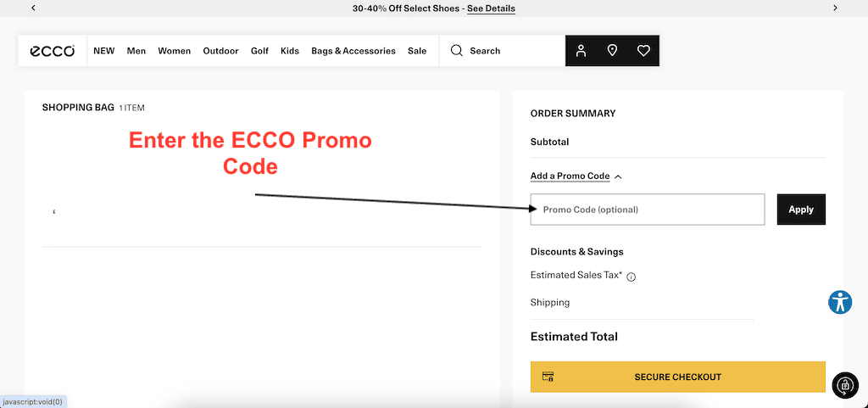The width and height of the screenshot is (868, 408).
Task: Collapse the Add a Promo Code chevron
Action: coord(618,176)
